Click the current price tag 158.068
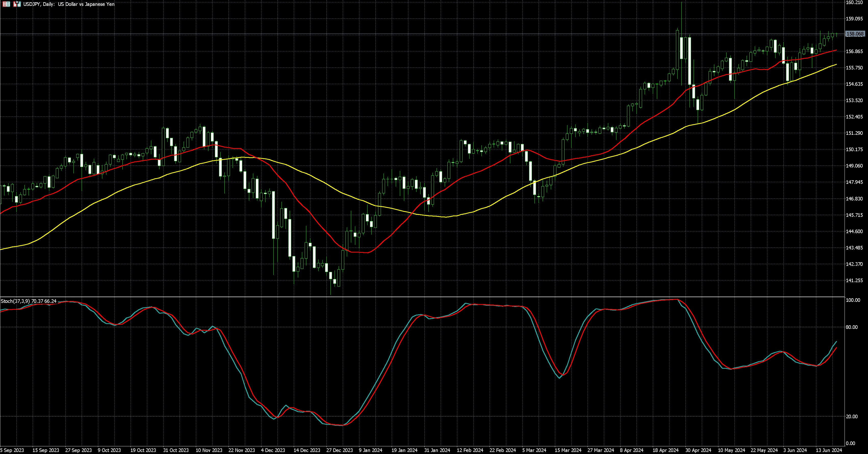 [855, 34]
